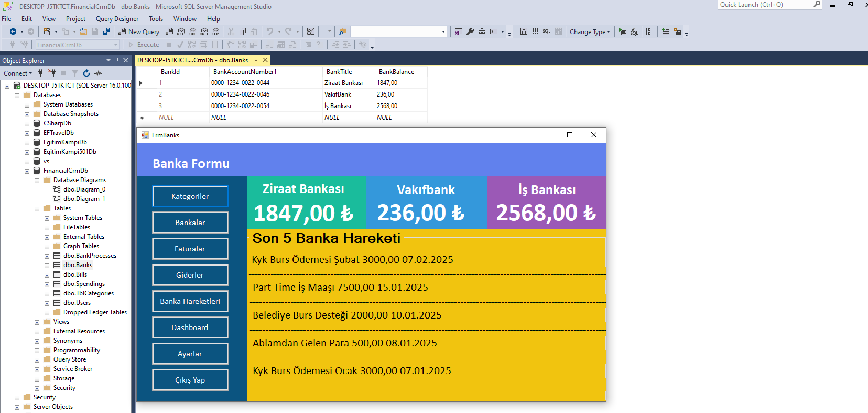Select dbo.Diagram_0 in Object Explorer
Screen dimensions: 868x413
click(84, 189)
